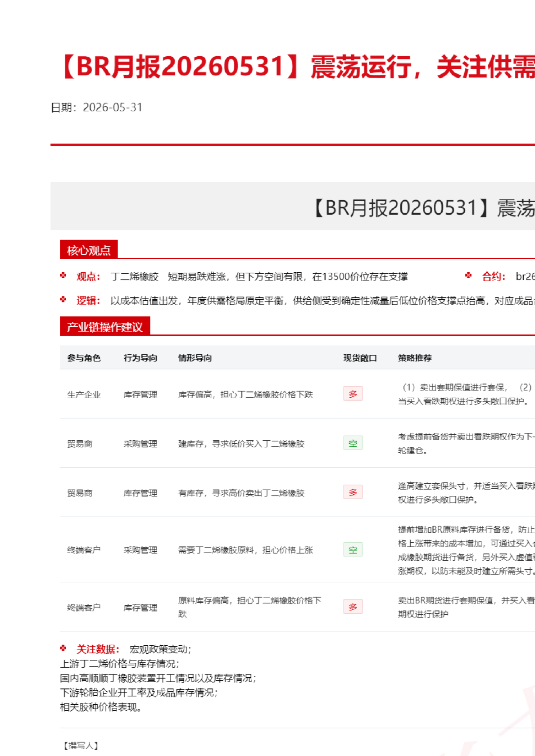Click the 【撰写人】 label
The image size is (535, 756).
click(81, 746)
